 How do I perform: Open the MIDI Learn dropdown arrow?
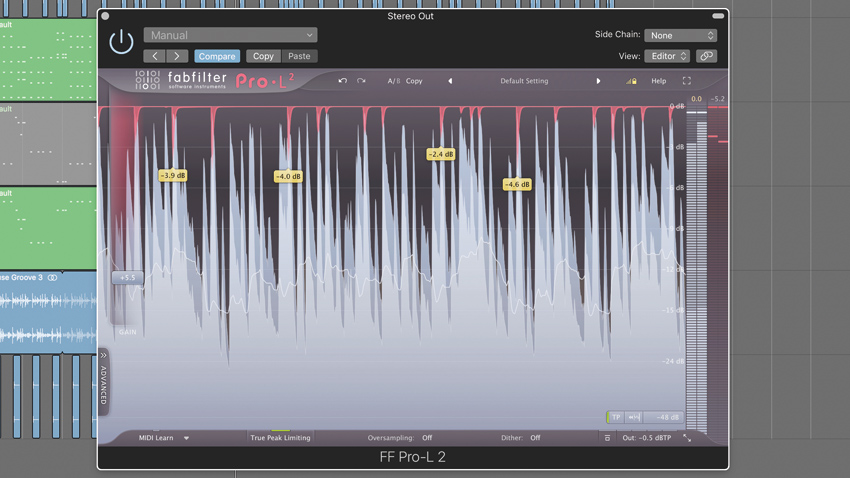click(x=186, y=438)
